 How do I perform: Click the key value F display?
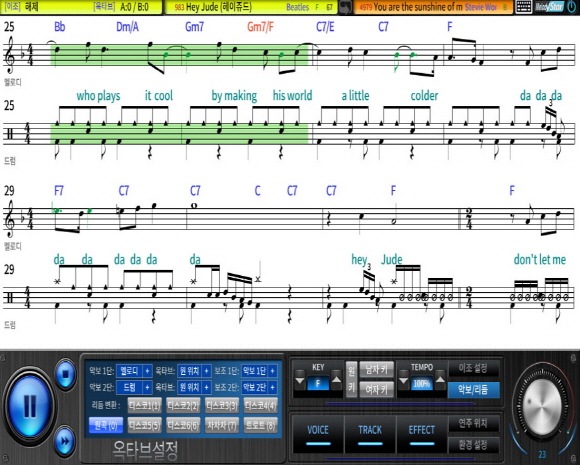[318, 384]
